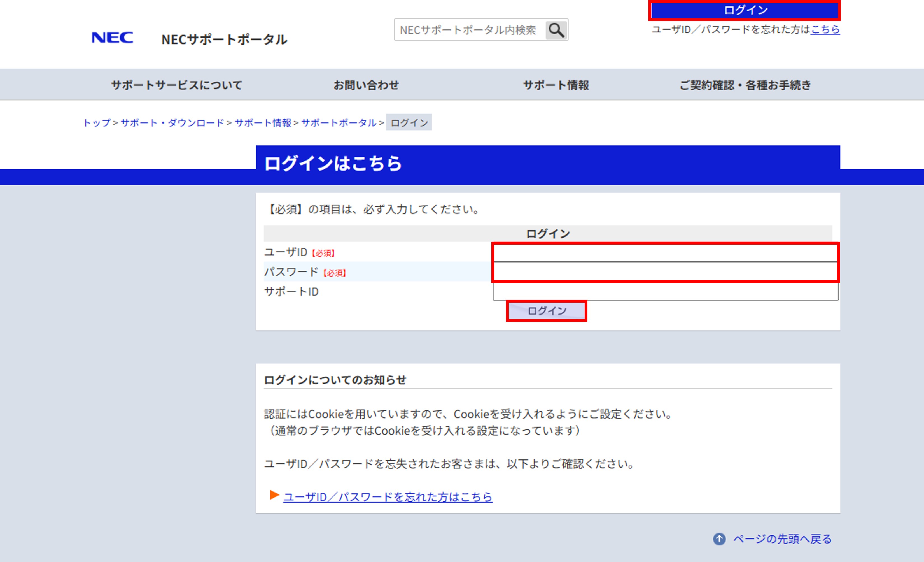This screenshot has height=562, width=924.
Task: Click the NECサポートポータル内検索 search box
Action: coord(469,30)
